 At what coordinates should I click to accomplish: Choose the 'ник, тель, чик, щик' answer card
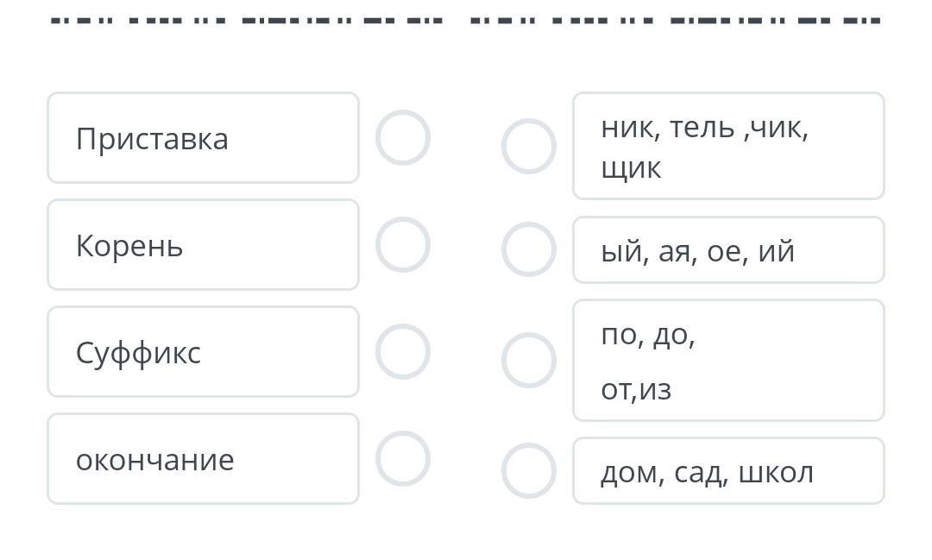tap(728, 147)
